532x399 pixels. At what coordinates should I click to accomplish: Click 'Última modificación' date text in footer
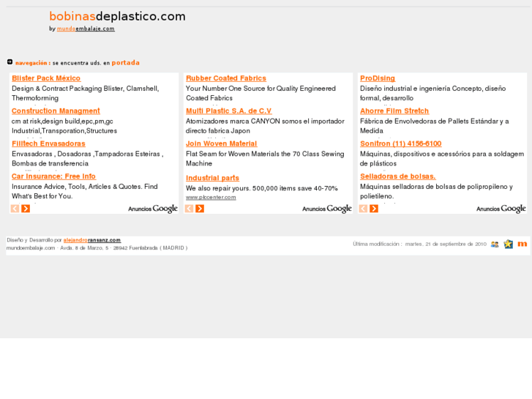[419, 244]
